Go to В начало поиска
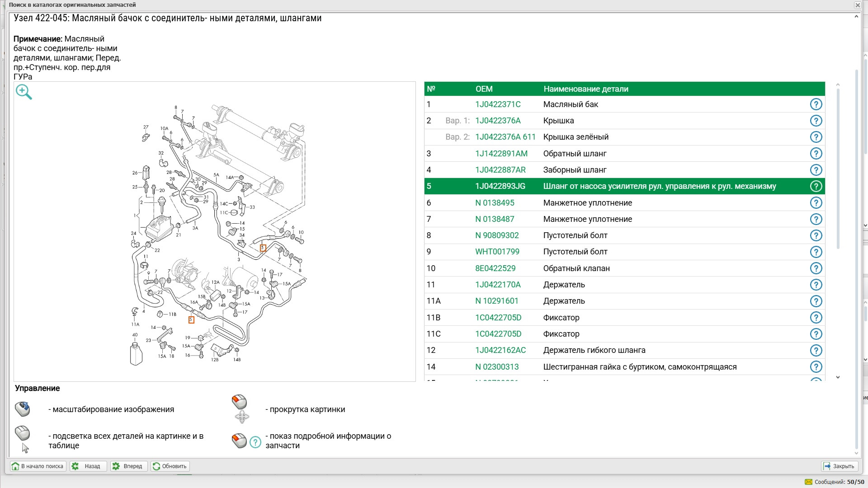The image size is (868, 488). [x=38, y=466]
